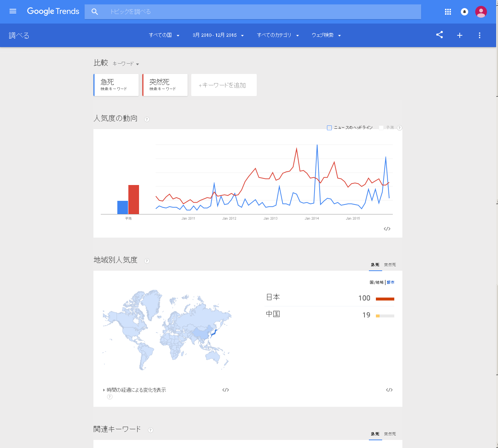
Task: Open the hamburger main menu
Action: (x=13, y=11)
